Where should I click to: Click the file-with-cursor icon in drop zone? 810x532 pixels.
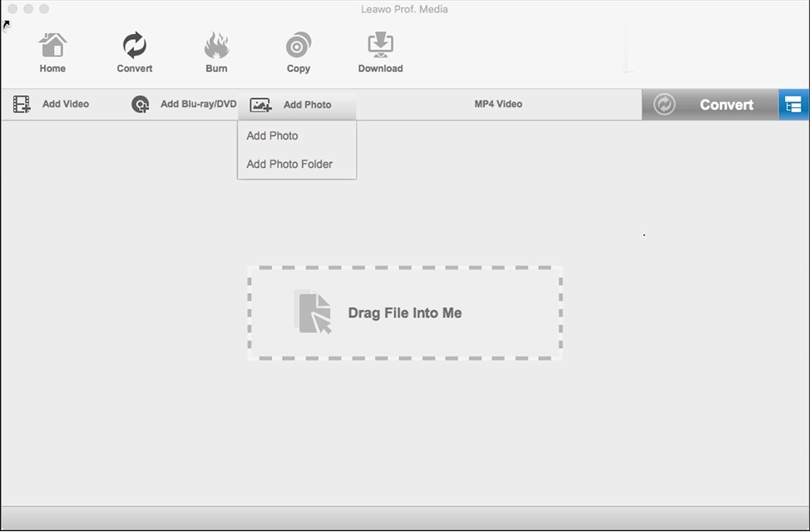313,313
